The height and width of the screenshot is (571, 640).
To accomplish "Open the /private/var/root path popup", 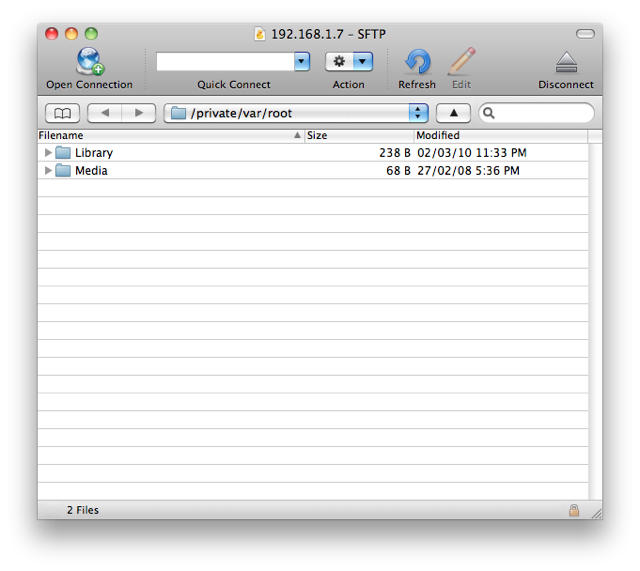I will click(296, 113).
